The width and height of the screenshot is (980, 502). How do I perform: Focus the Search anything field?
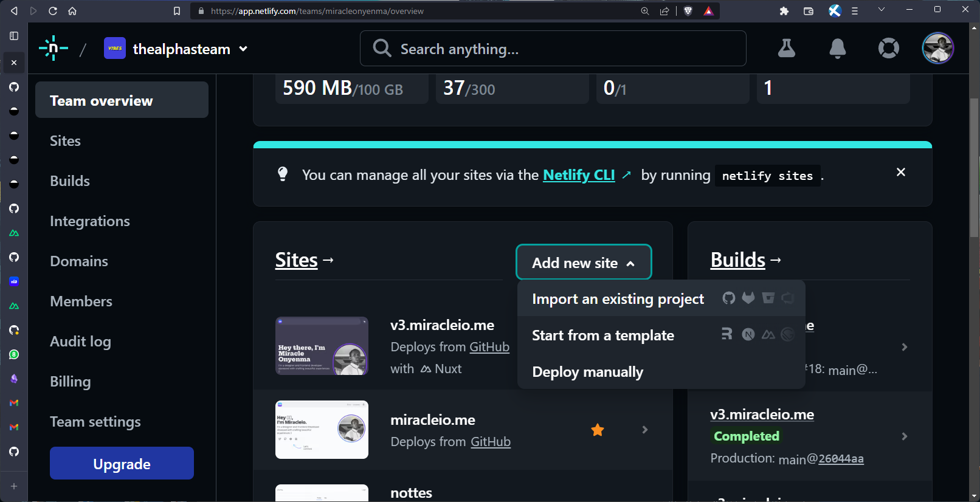tap(553, 49)
